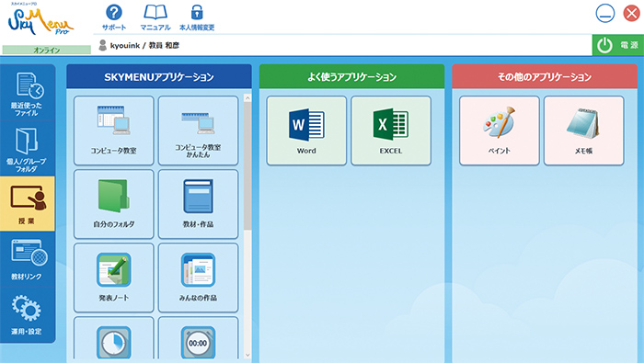Switch to 個人/グループフォルダ sidebar tab
The image size is (644, 363).
click(27, 149)
